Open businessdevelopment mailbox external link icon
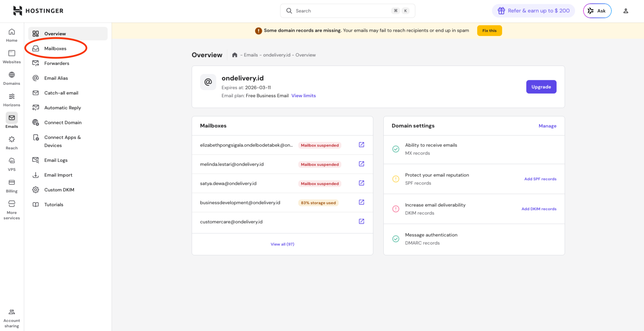Image resolution: width=644 pixels, height=331 pixels. coord(361,202)
